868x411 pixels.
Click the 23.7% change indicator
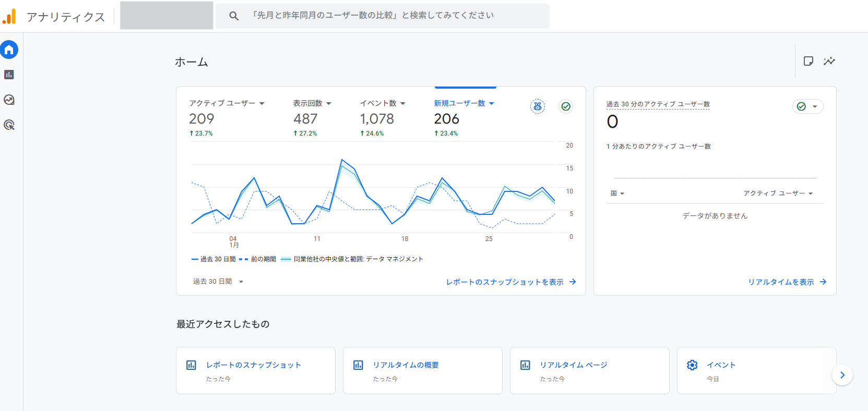(x=201, y=134)
